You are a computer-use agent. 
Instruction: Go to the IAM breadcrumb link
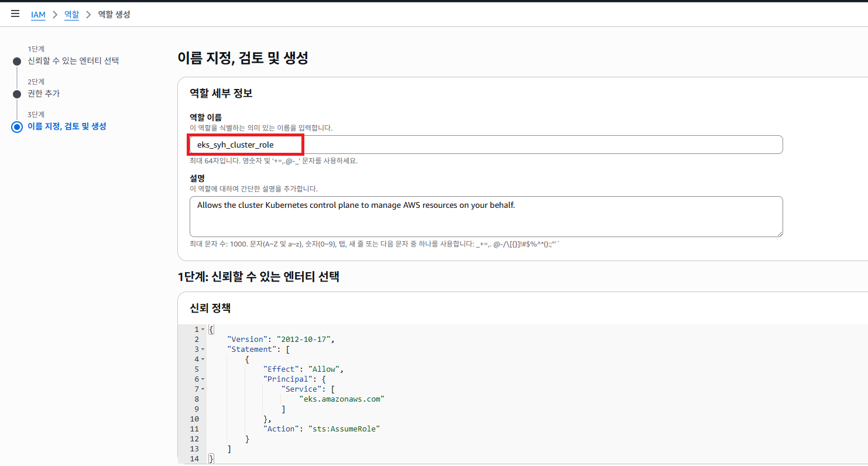click(38, 15)
